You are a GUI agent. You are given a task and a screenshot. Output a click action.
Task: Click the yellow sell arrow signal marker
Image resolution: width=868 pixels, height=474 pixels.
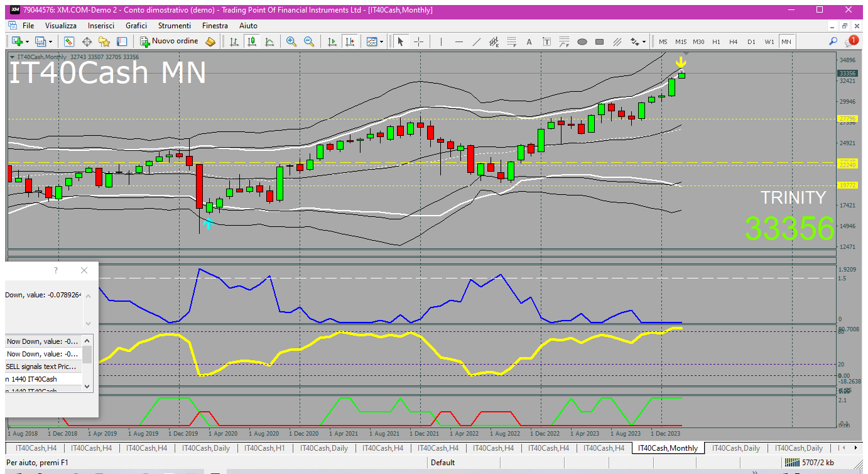point(680,63)
